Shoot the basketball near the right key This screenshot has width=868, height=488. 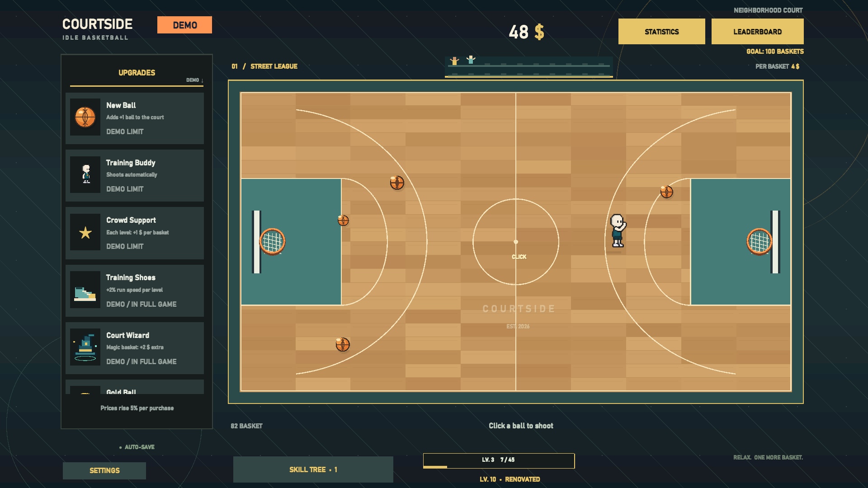(x=666, y=192)
